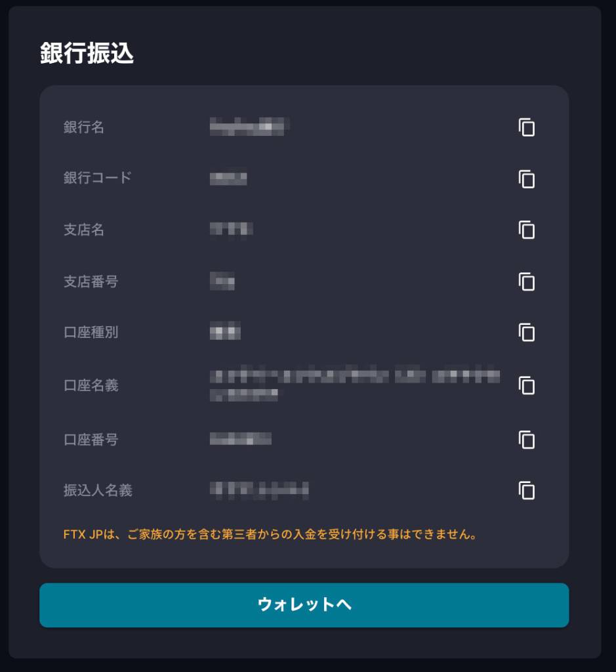Click the blurred 振込人名義 value

(x=258, y=490)
